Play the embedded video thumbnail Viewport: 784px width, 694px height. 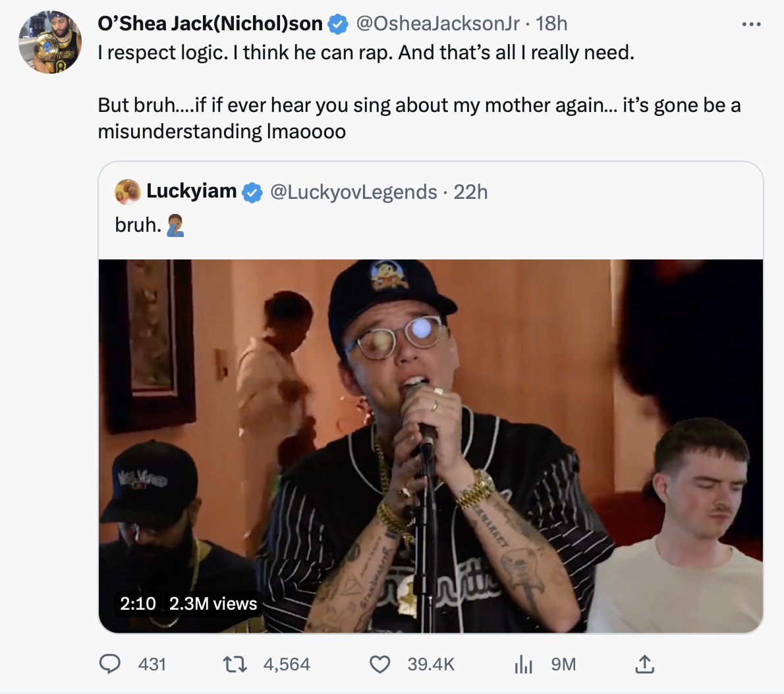[x=430, y=446]
